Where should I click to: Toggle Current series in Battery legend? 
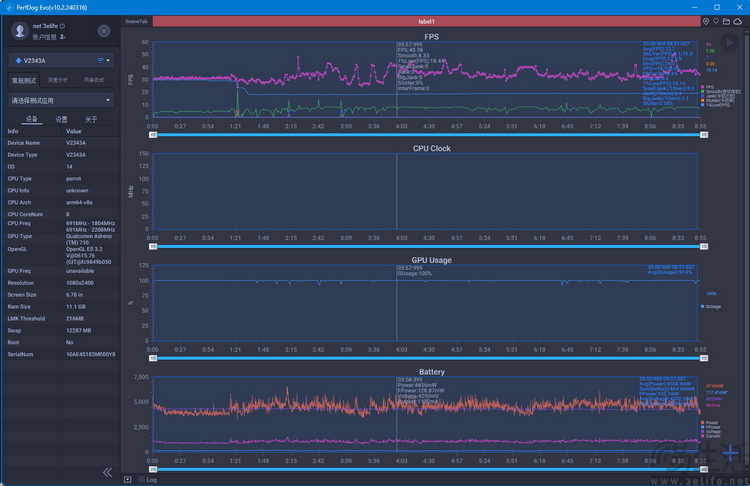click(710, 436)
